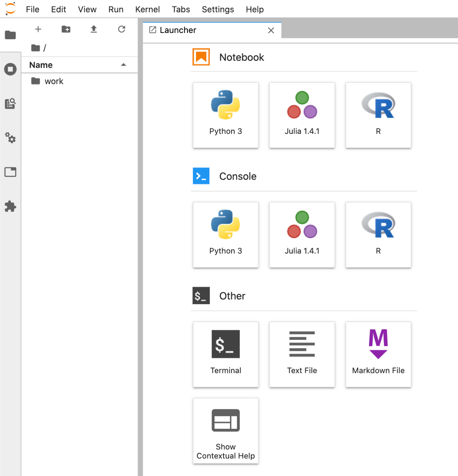The image size is (458, 476).
Task: Open the Open Tabs sidebar icon
Action: 10,172
